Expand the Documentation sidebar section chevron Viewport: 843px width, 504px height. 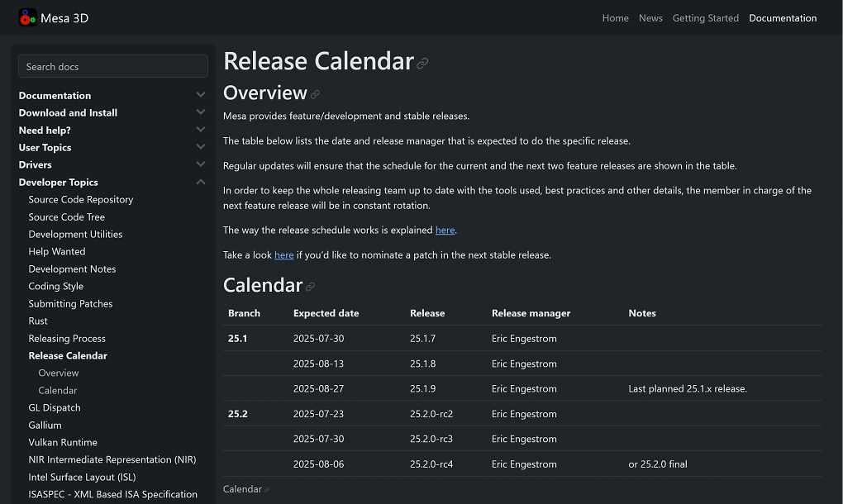(x=201, y=95)
